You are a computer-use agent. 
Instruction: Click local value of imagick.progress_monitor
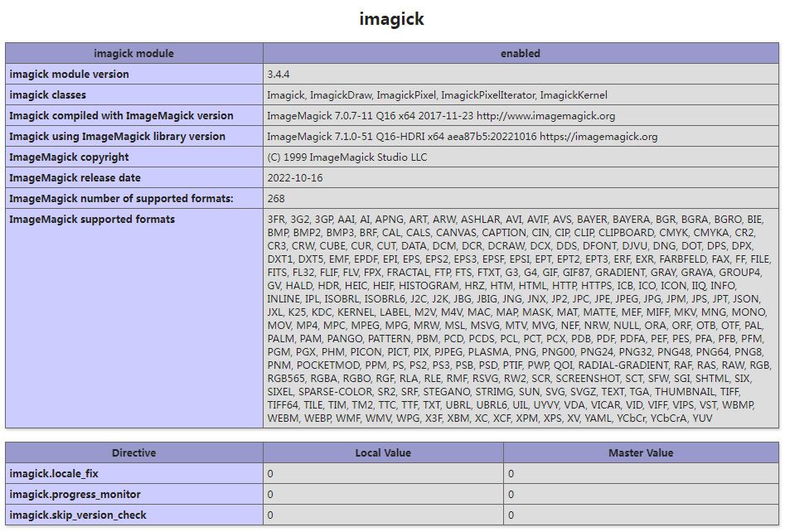point(270,495)
